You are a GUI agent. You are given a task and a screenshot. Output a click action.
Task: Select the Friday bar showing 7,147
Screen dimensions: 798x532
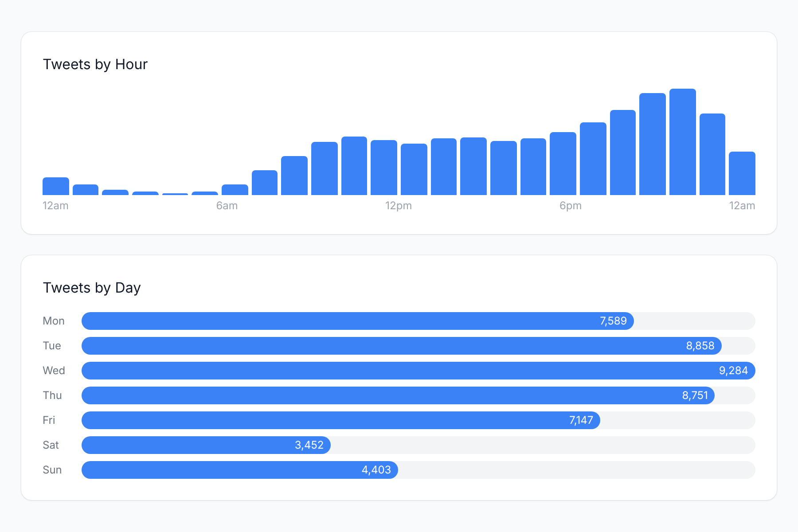click(x=341, y=420)
